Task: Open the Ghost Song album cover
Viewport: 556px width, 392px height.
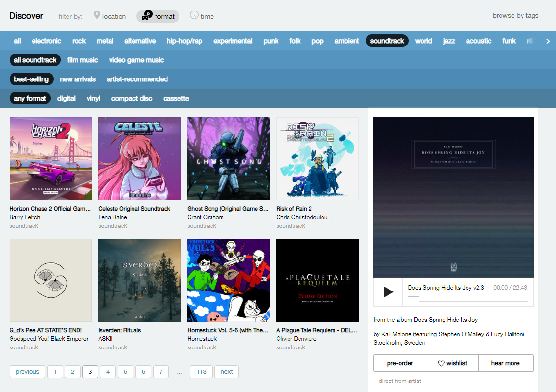Action: tap(228, 158)
